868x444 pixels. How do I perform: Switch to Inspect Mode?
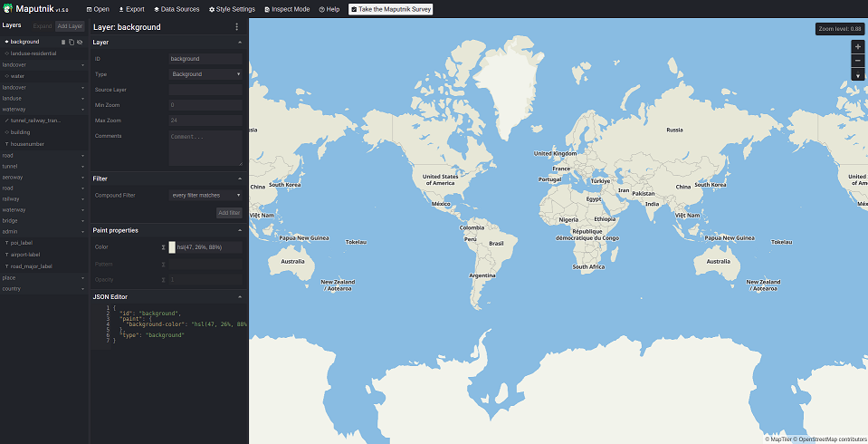(x=287, y=9)
